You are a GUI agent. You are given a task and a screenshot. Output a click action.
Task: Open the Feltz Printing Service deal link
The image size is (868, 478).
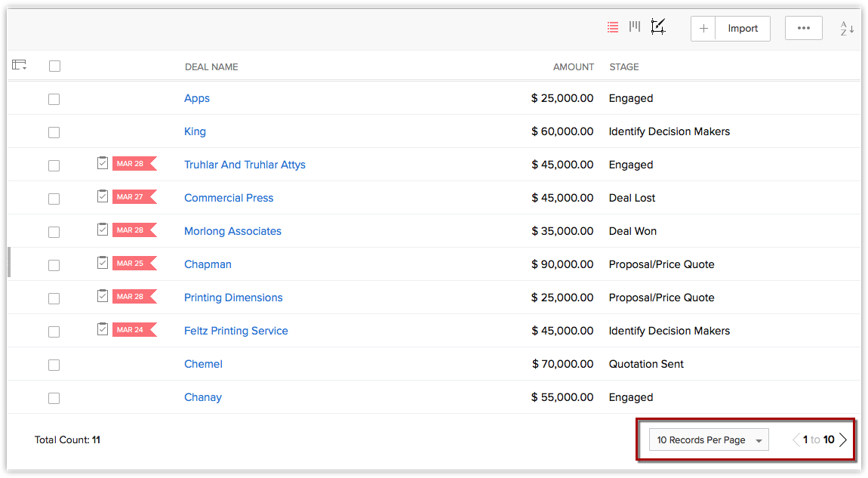tap(235, 331)
